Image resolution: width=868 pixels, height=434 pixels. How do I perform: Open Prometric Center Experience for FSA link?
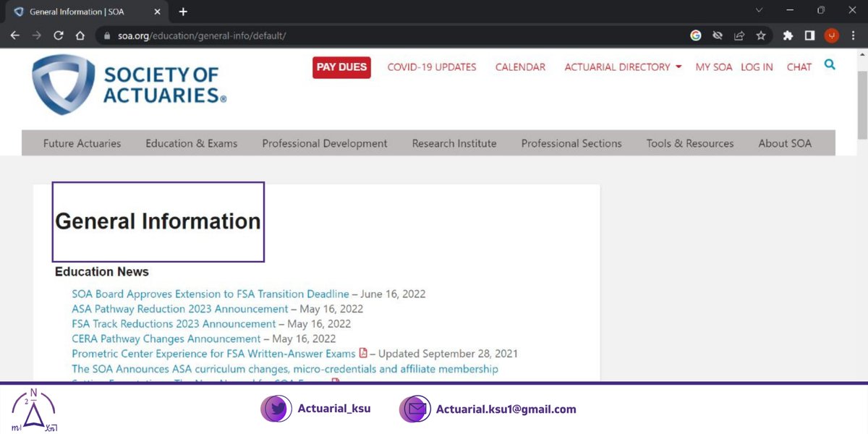(213, 354)
